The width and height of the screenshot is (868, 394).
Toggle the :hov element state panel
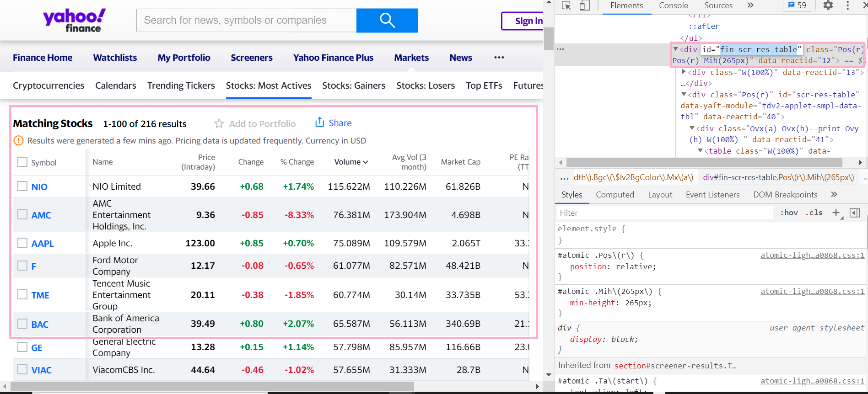789,213
